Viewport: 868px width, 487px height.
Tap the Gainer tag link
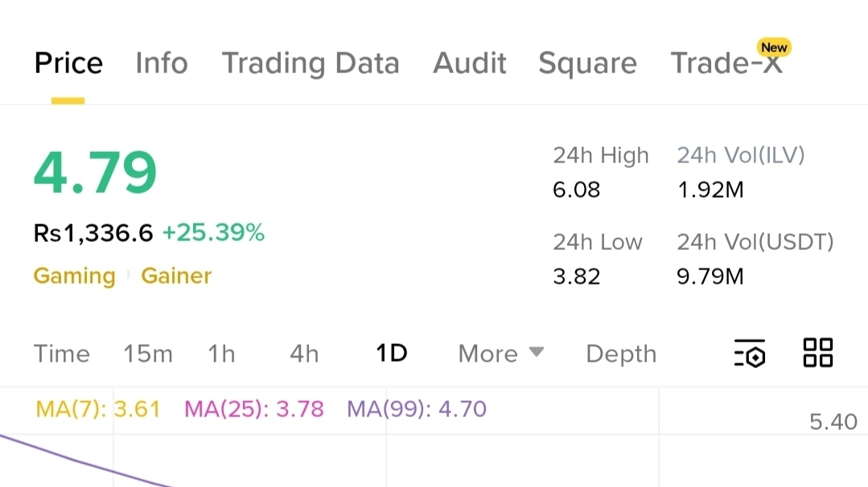click(x=176, y=276)
